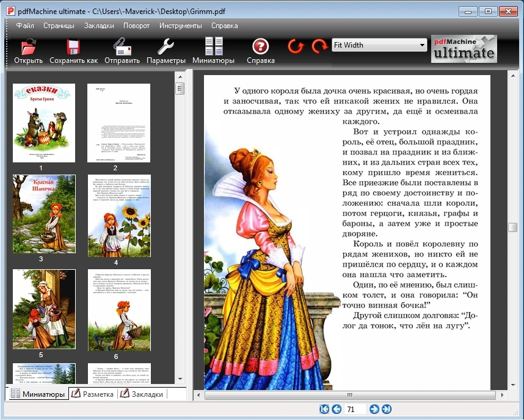Image resolution: width=524 pixels, height=420 pixels.
Task: Close the pdfMachine window
Action: pyautogui.click(x=508, y=12)
